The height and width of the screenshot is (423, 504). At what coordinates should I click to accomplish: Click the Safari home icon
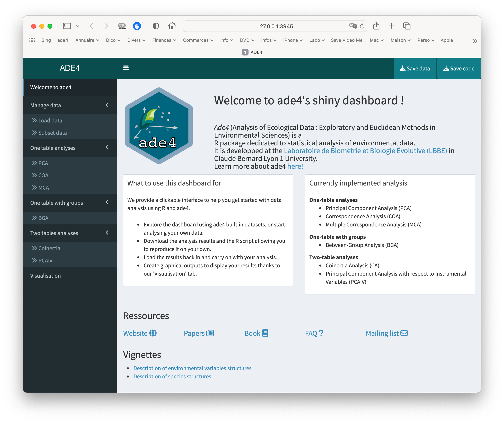coord(172,26)
